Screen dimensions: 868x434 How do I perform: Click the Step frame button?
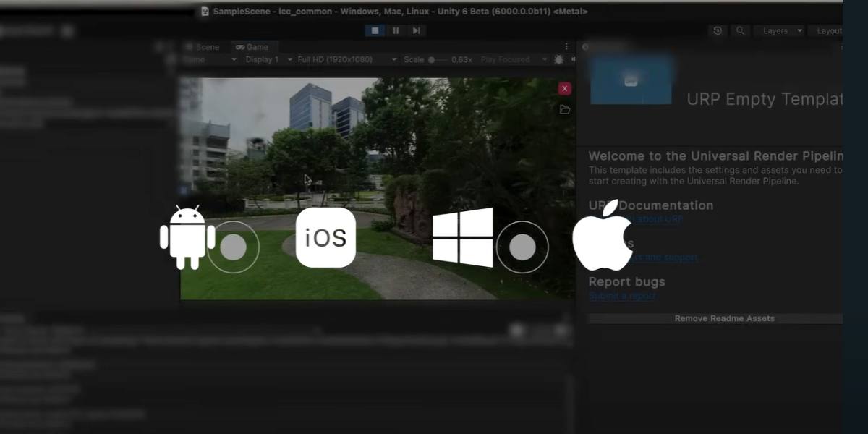pos(416,30)
